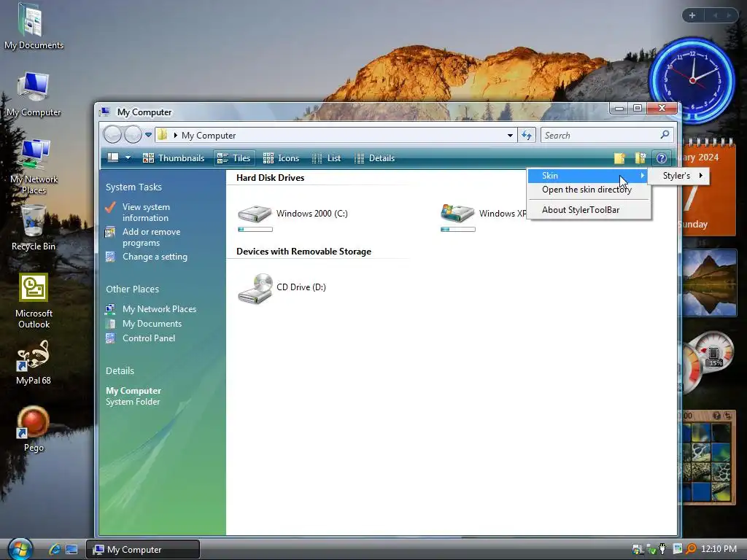Click View system information task

click(146, 212)
